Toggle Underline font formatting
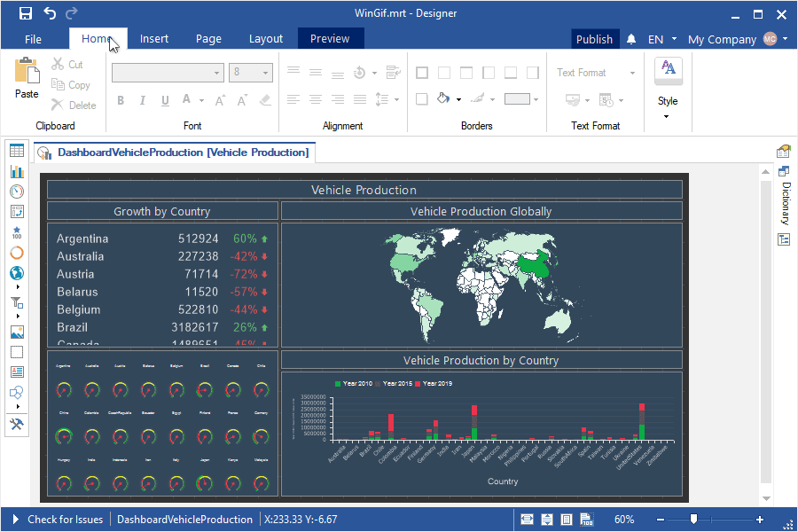798x532 pixels. tap(165, 100)
